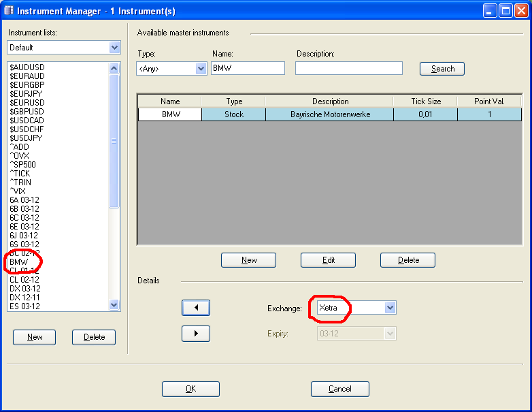The image size is (532, 412).
Task: Open the Type <Any> dropdown
Action: 201,69
